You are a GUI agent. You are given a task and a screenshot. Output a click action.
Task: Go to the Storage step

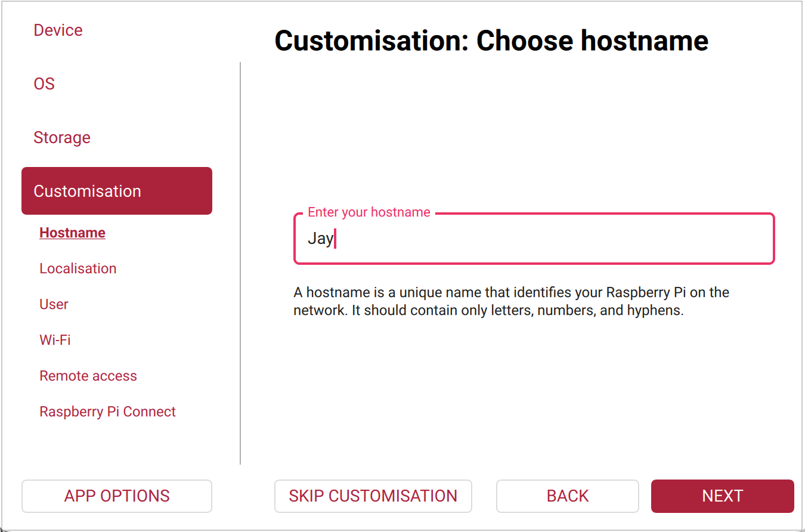[62, 137]
